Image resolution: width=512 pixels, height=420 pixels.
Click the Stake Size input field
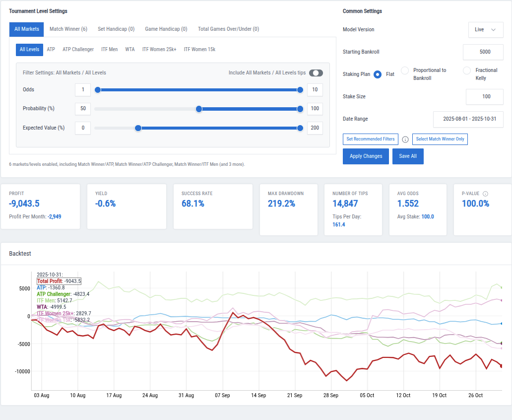(x=484, y=96)
